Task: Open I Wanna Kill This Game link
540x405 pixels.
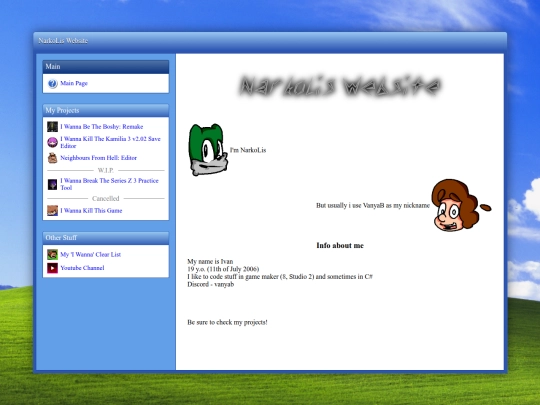Action: click(91, 210)
